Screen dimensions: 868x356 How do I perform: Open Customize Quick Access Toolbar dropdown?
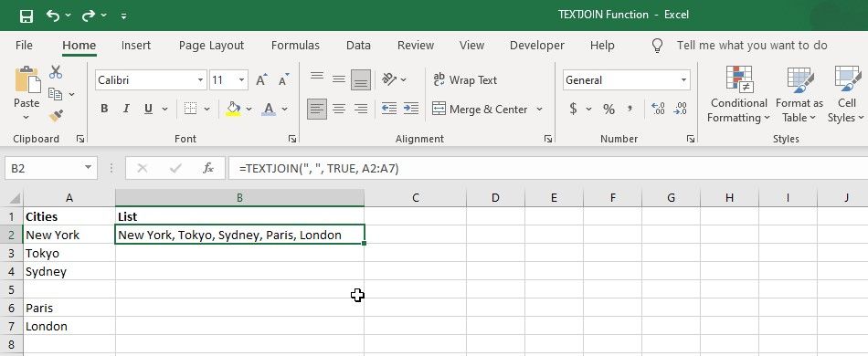coord(123,16)
